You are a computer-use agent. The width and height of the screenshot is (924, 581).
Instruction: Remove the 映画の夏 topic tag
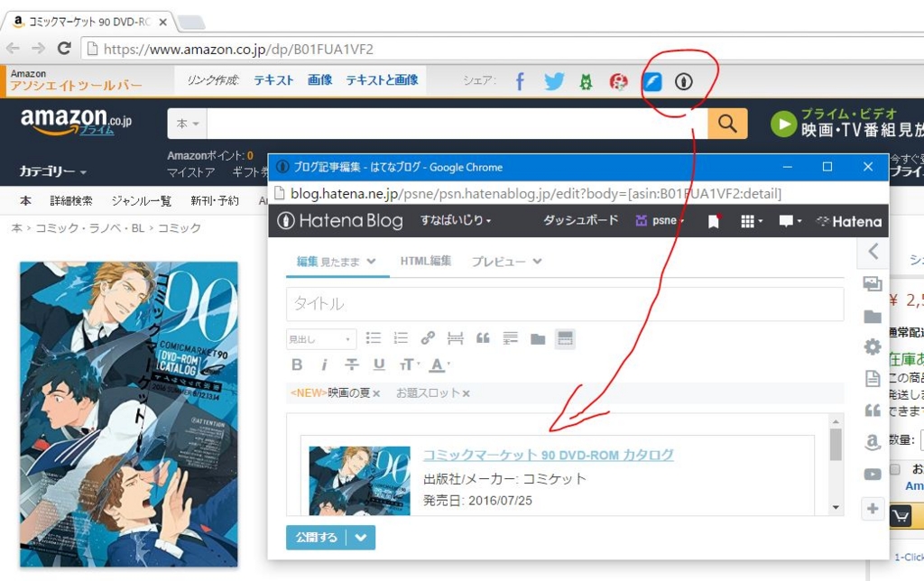pos(376,393)
